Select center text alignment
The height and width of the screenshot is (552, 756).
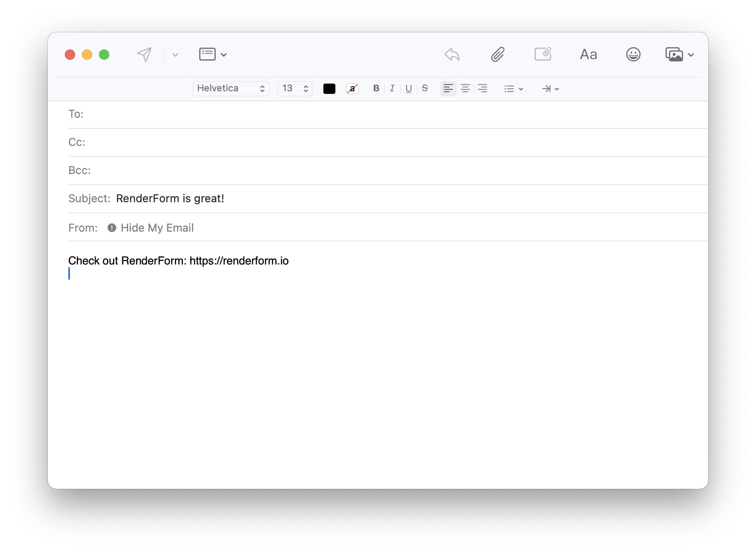click(465, 88)
